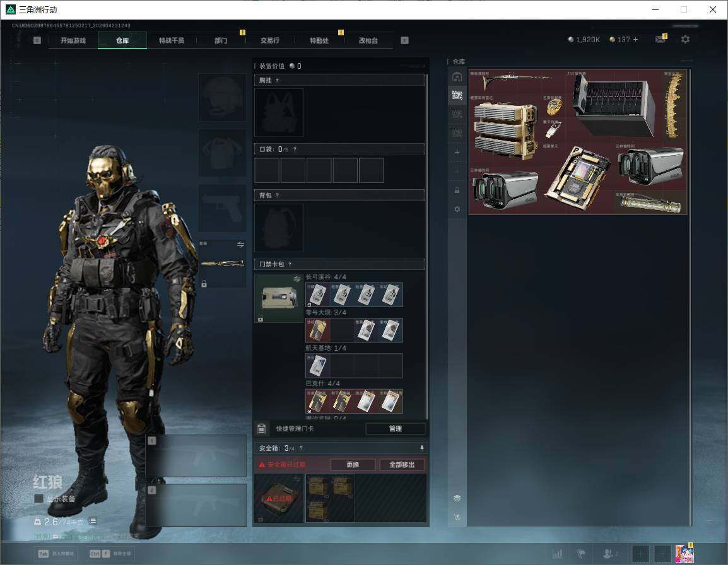
Task: Select the highlighted collectibles warehouse page
Action: pyautogui.click(x=457, y=95)
